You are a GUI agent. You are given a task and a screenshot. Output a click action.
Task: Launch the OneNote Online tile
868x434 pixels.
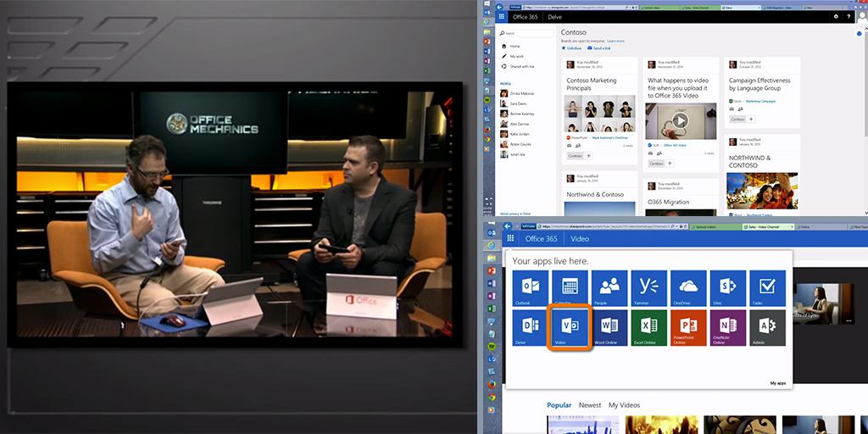point(728,328)
